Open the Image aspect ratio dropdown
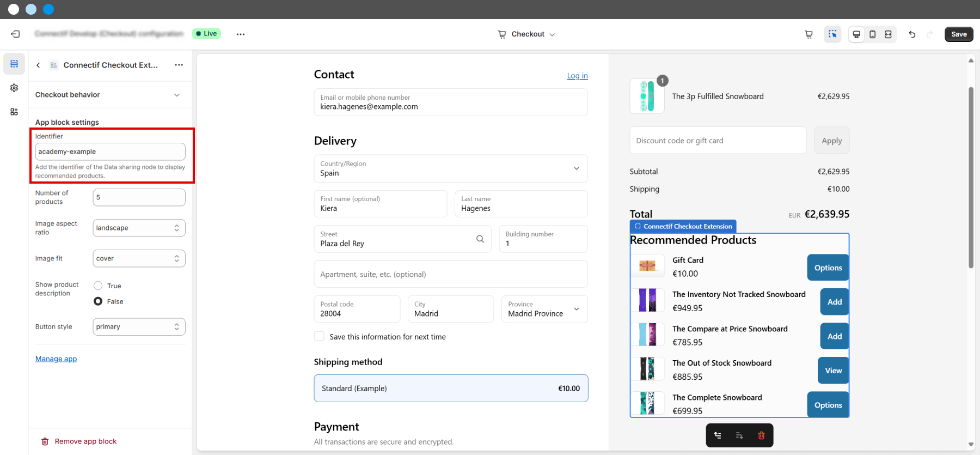The height and width of the screenshot is (455, 980). click(139, 228)
